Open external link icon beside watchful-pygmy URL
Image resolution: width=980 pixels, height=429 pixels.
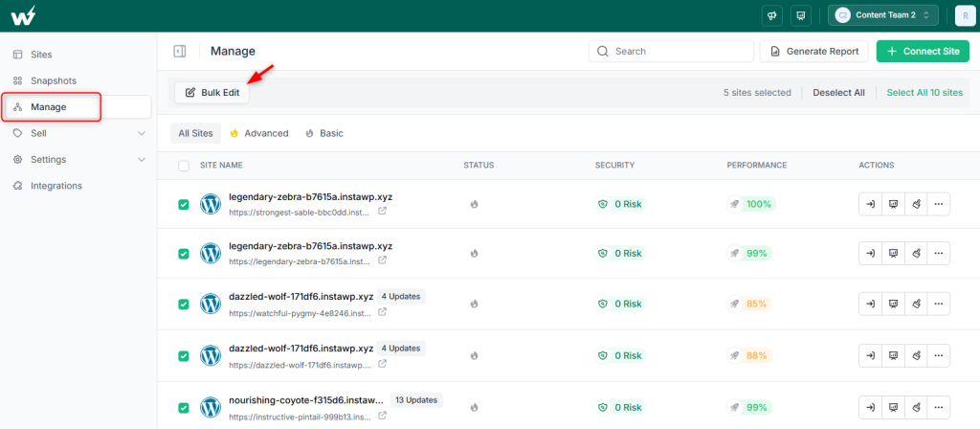[x=382, y=311]
